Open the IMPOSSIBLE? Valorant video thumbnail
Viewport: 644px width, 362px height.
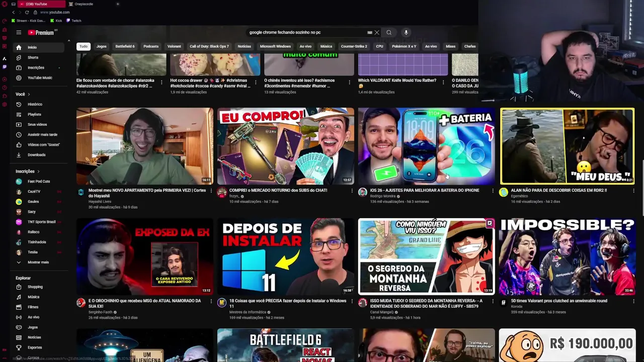[567, 256]
